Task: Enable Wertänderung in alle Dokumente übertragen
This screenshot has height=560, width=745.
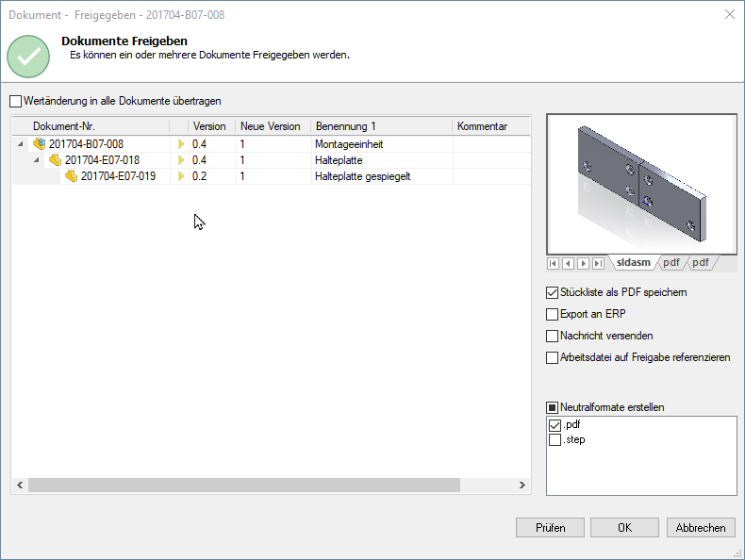Action: pos(15,101)
